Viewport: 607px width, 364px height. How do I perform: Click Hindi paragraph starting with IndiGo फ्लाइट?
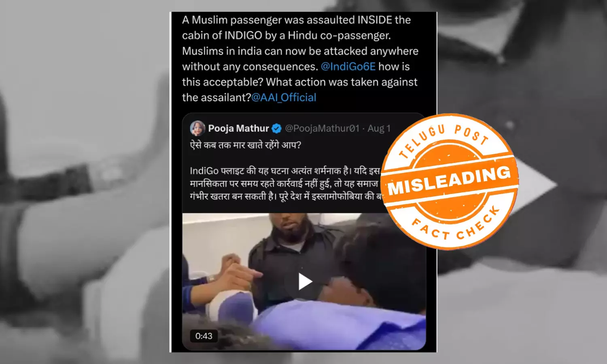286,184
